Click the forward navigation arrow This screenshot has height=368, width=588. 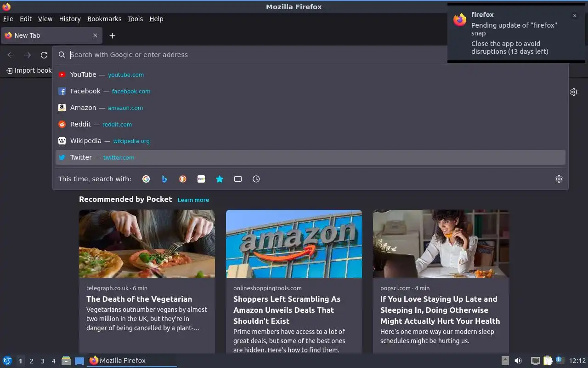click(28, 55)
